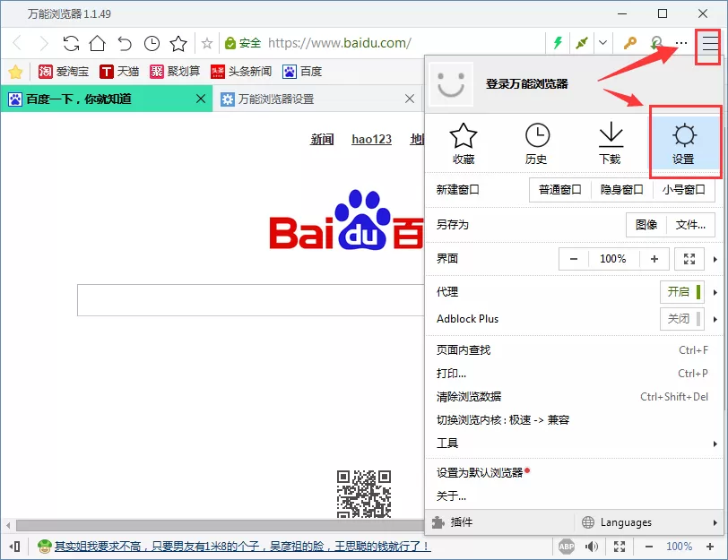Click fullscreen icon in 界面 row
The width and height of the screenshot is (728, 560).
pyautogui.click(x=689, y=259)
